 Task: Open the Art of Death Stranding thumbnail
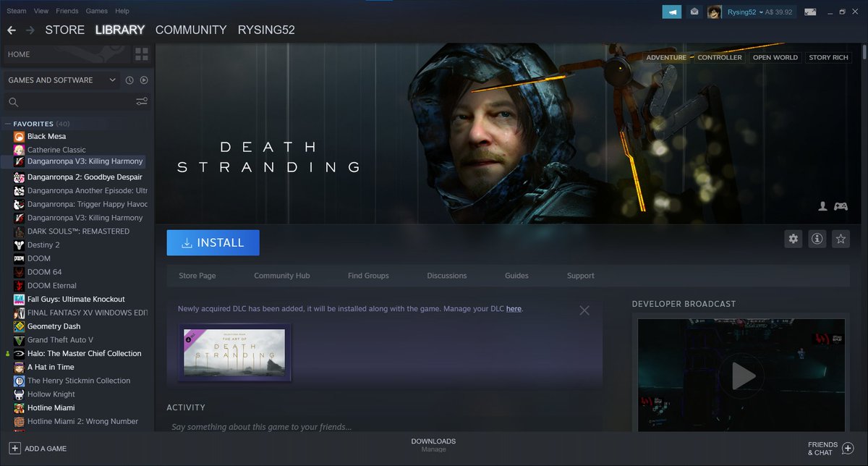tap(235, 352)
